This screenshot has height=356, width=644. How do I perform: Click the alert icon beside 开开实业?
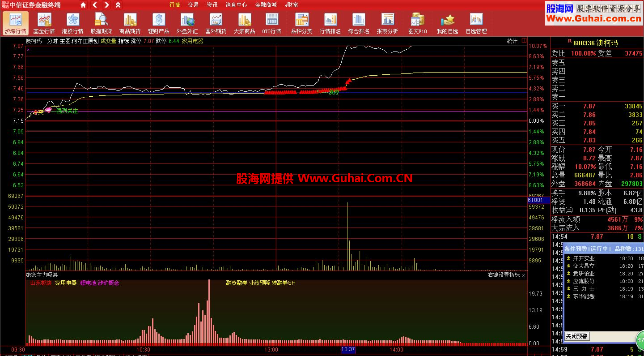[x=568, y=258]
